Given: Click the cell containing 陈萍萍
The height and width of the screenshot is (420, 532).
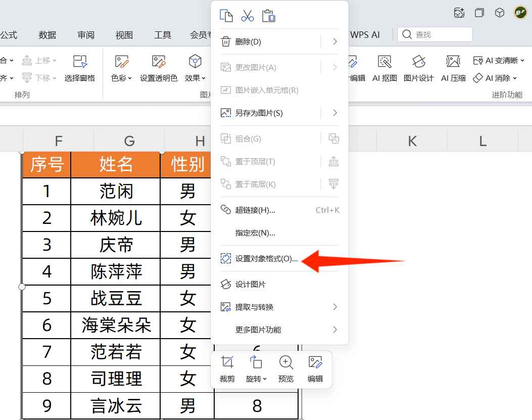Looking at the screenshot, I should (x=115, y=271).
